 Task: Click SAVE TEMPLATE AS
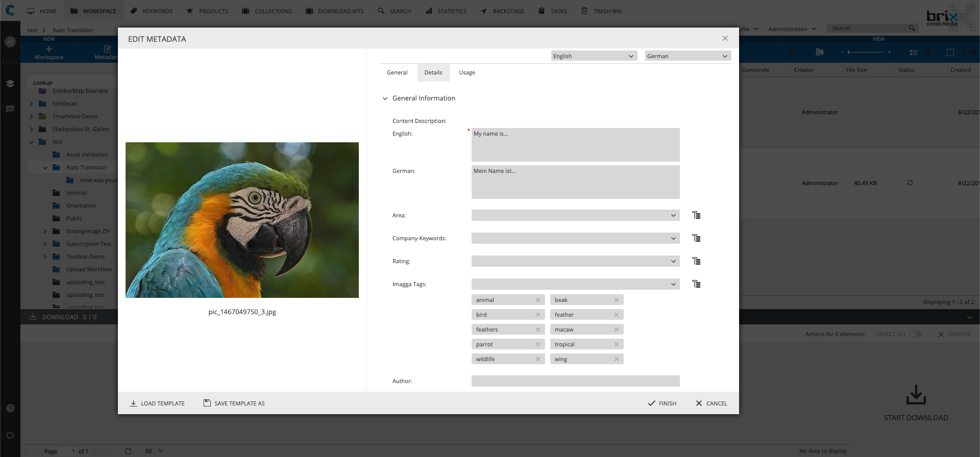coord(234,403)
